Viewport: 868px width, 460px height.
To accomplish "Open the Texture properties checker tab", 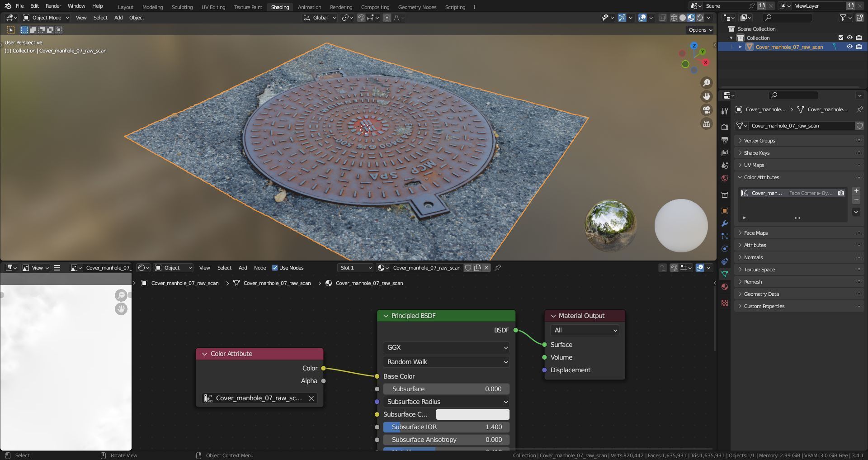I will click(725, 303).
